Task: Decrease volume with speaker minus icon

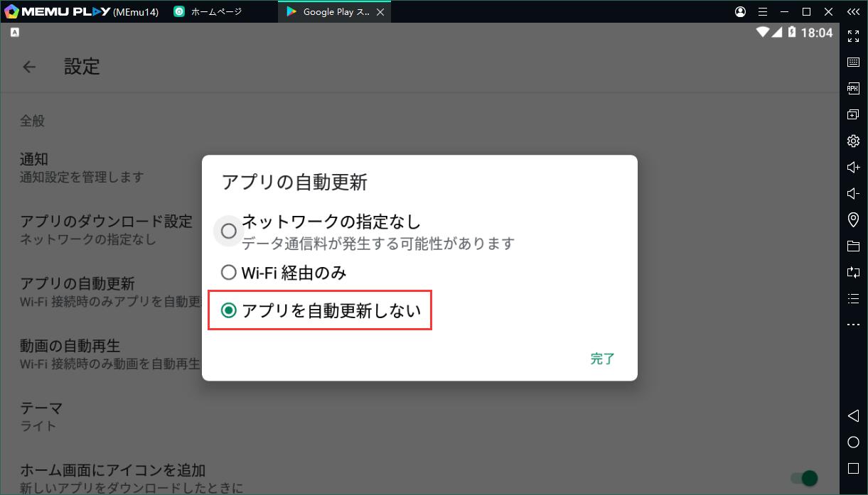Action: (x=853, y=194)
